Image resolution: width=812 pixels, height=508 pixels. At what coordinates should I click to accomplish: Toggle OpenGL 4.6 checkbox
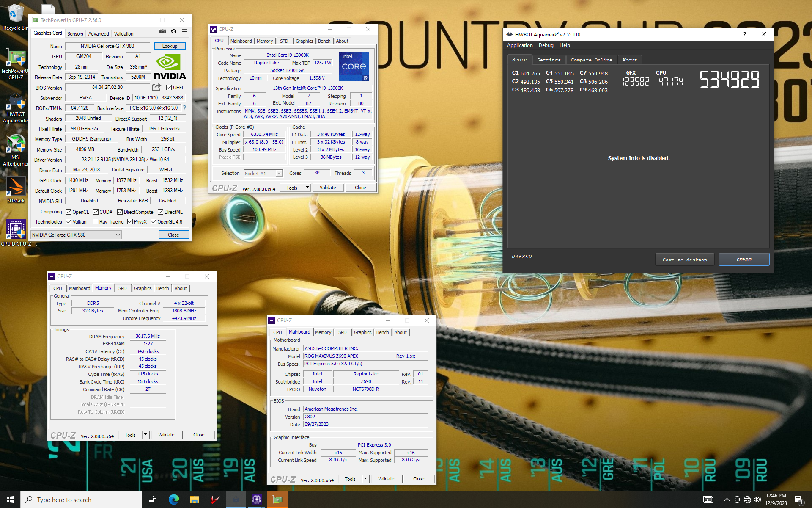pyautogui.click(x=154, y=222)
